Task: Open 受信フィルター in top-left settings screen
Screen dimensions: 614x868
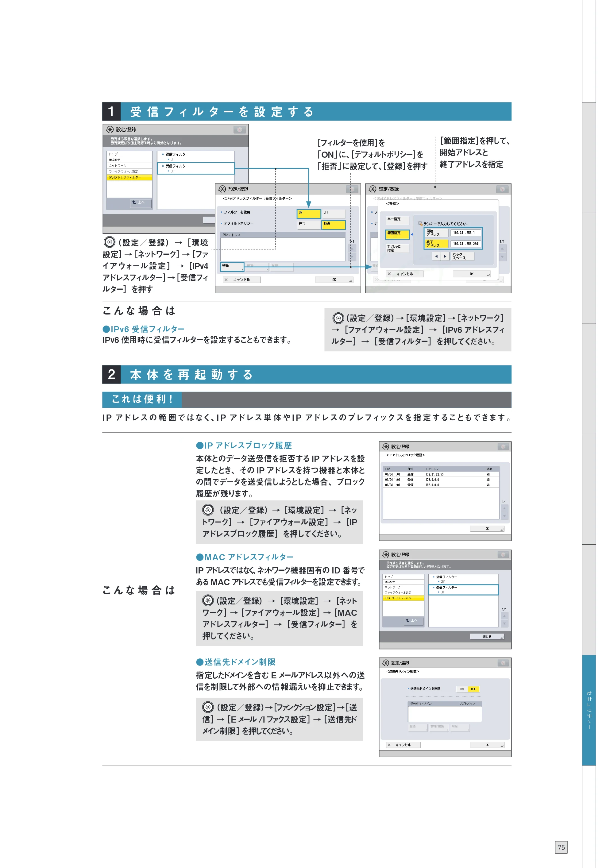Action: click(x=196, y=168)
